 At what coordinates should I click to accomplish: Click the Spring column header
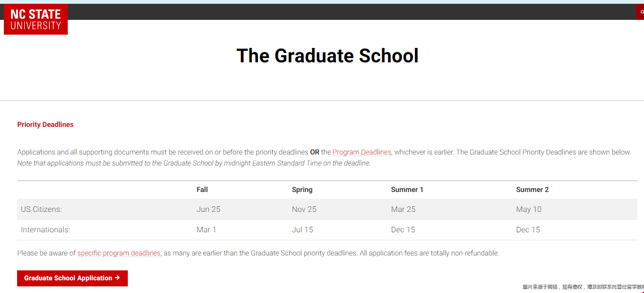click(302, 190)
